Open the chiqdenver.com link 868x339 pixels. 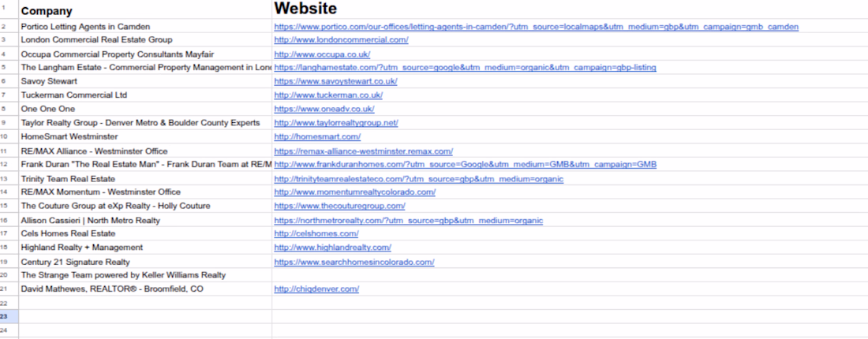tap(316, 289)
